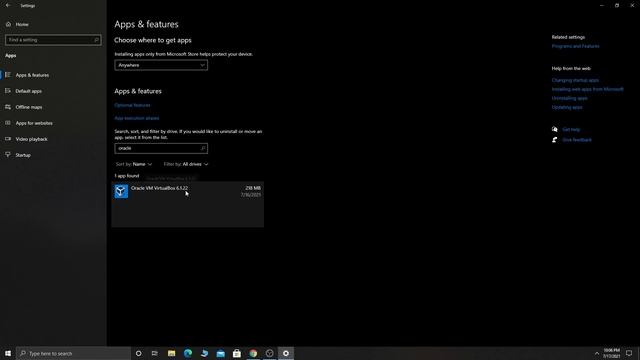This screenshot has width=640, height=360.
Task: Expand the Anywhere app source dropdown
Action: (x=161, y=65)
